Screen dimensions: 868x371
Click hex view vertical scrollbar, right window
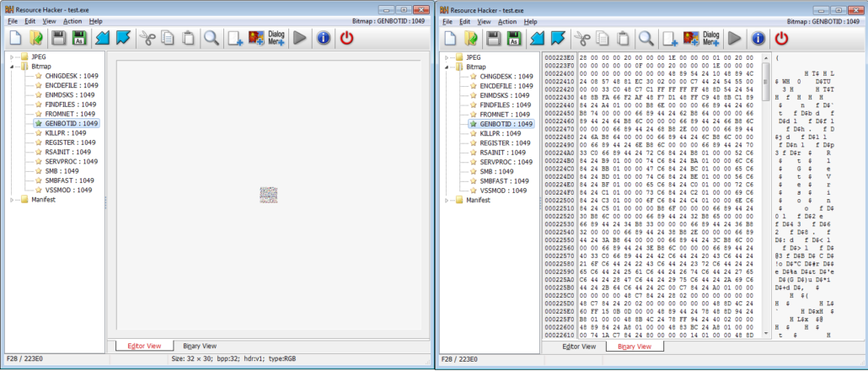pos(766,195)
